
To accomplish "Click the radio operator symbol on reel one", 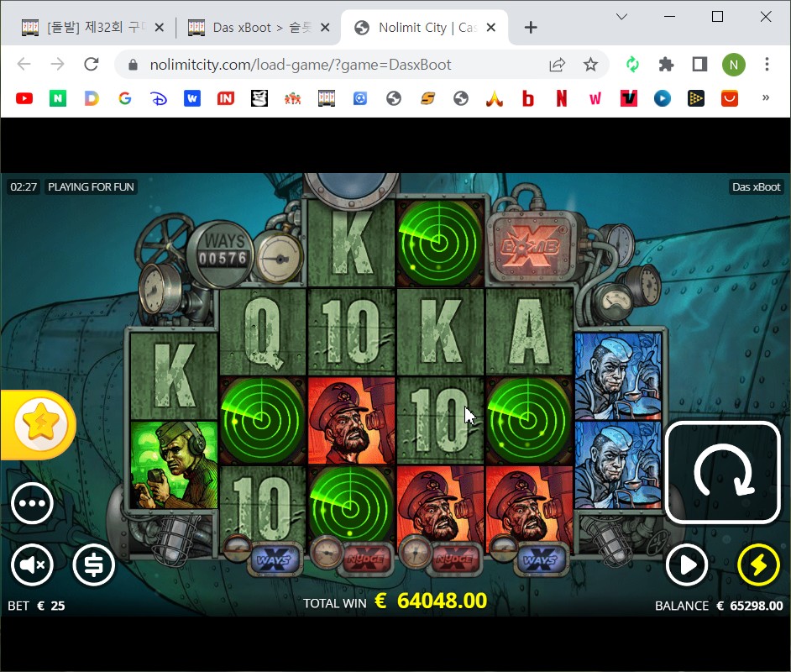I will click(174, 465).
